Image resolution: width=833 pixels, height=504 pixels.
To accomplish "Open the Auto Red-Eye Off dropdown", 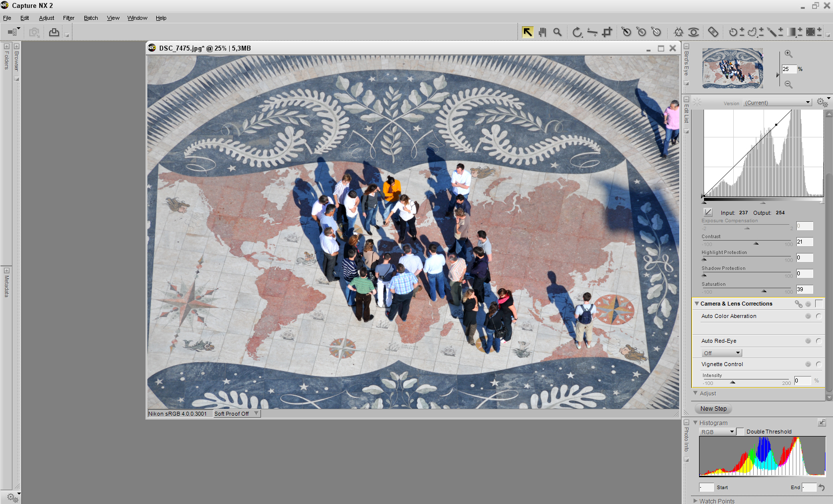I will 721,353.
